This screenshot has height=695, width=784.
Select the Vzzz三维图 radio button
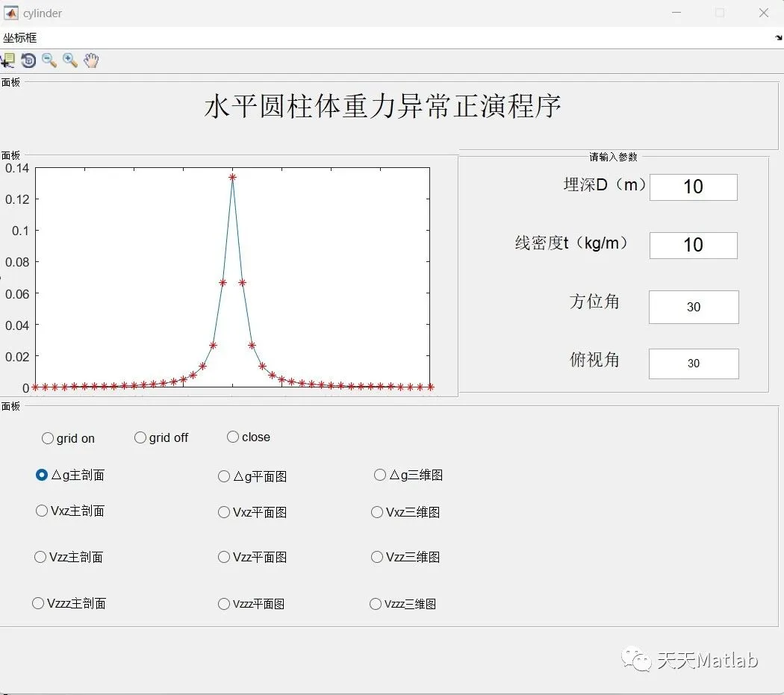pos(376,604)
